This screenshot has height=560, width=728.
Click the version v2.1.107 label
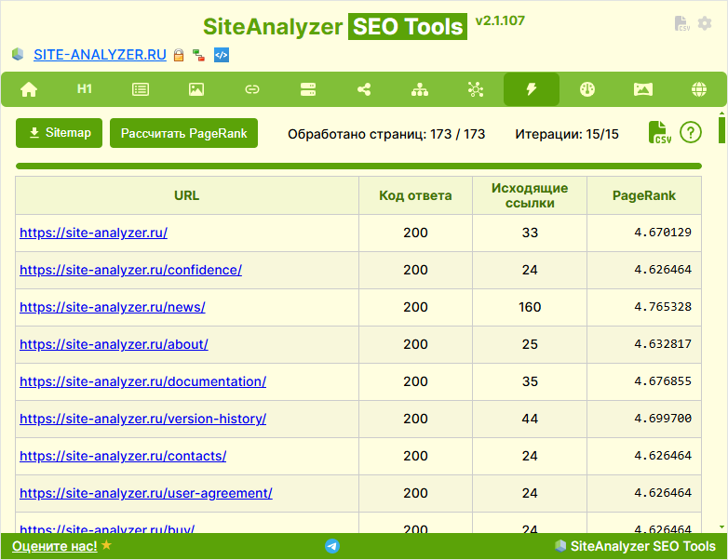pos(500,20)
